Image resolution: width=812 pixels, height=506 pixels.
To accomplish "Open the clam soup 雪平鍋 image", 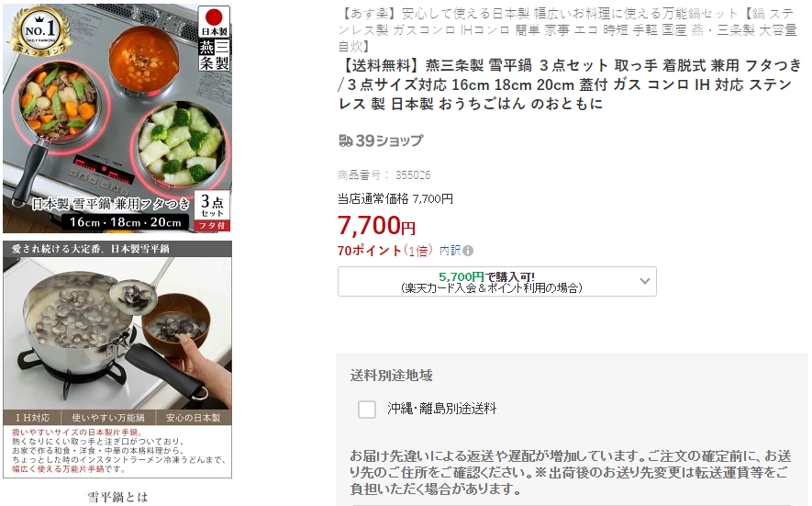I will coord(117,359).
